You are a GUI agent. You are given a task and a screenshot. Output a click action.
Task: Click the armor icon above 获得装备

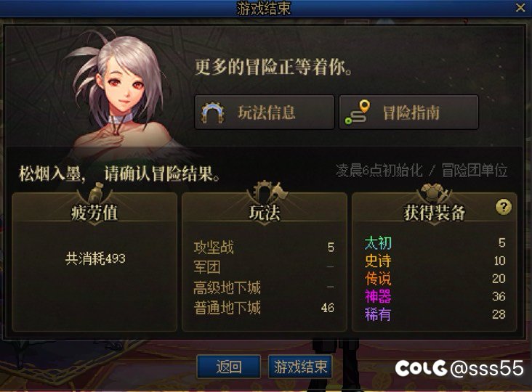pyautogui.click(x=435, y=192)
